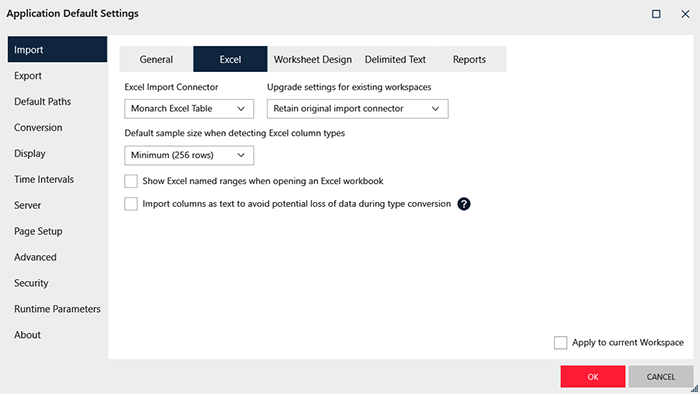Grab the resize grip in the corner
700x394 pixels.
[x=694, y=389]
